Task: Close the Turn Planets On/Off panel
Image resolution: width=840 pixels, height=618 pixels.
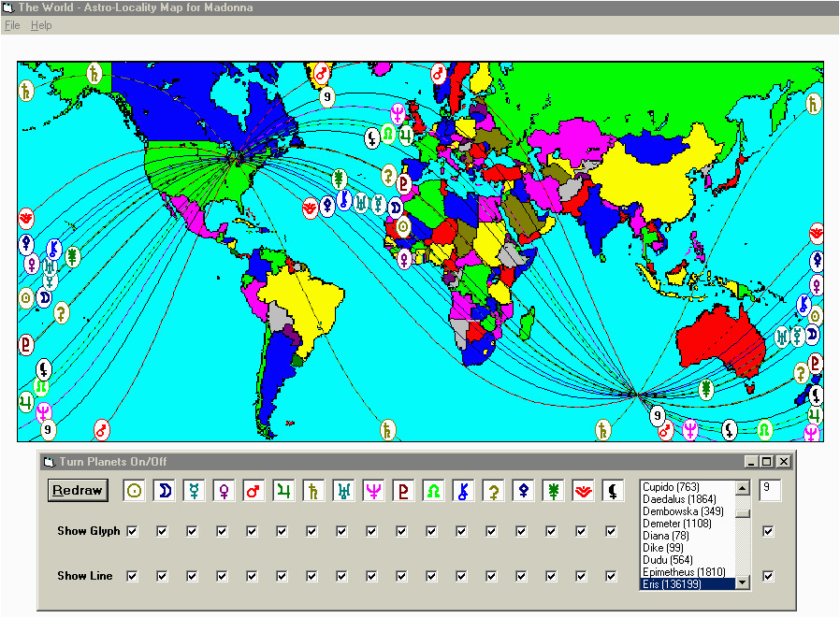Action: click(784, 461)
